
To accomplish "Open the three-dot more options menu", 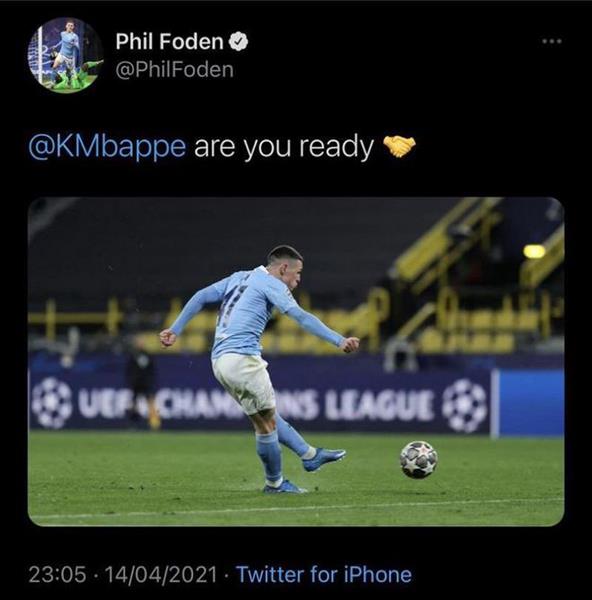I will [x=552, y=41].
